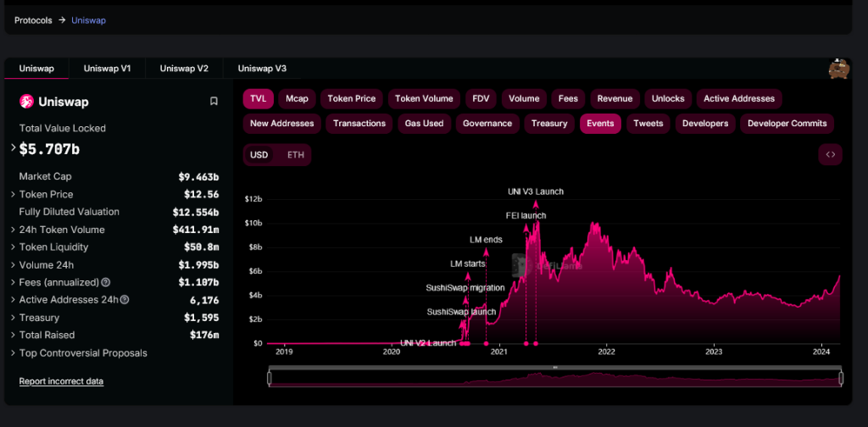Expand the Token Liquidity row
This screenshot has height=427, width=868.
point(13,247)
